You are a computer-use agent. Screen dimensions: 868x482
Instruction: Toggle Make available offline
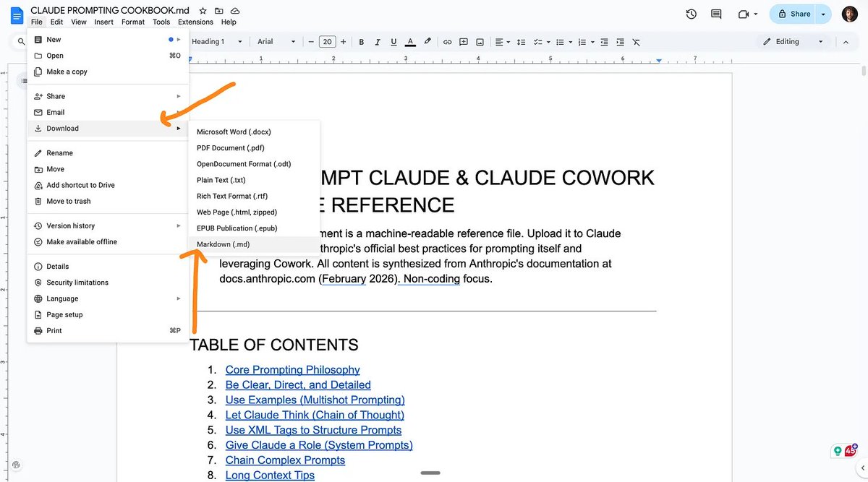pyautogui.click(x=108, y=242)
